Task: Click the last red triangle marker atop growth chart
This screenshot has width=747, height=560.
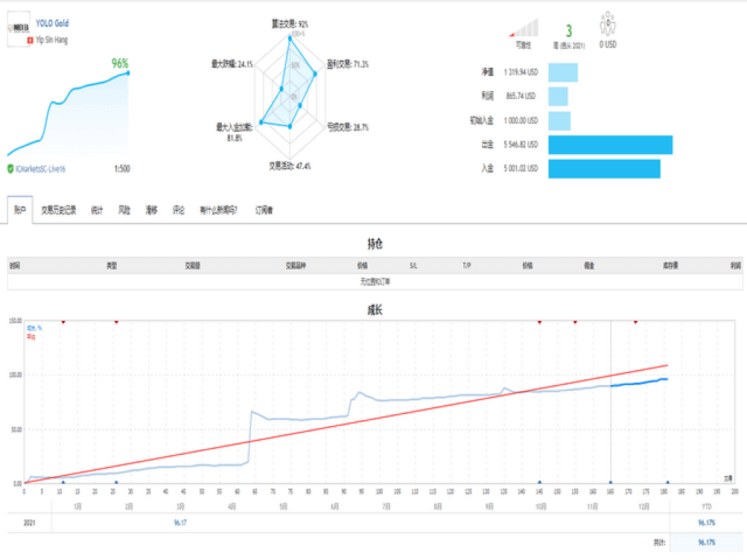Action: point(635,322)
